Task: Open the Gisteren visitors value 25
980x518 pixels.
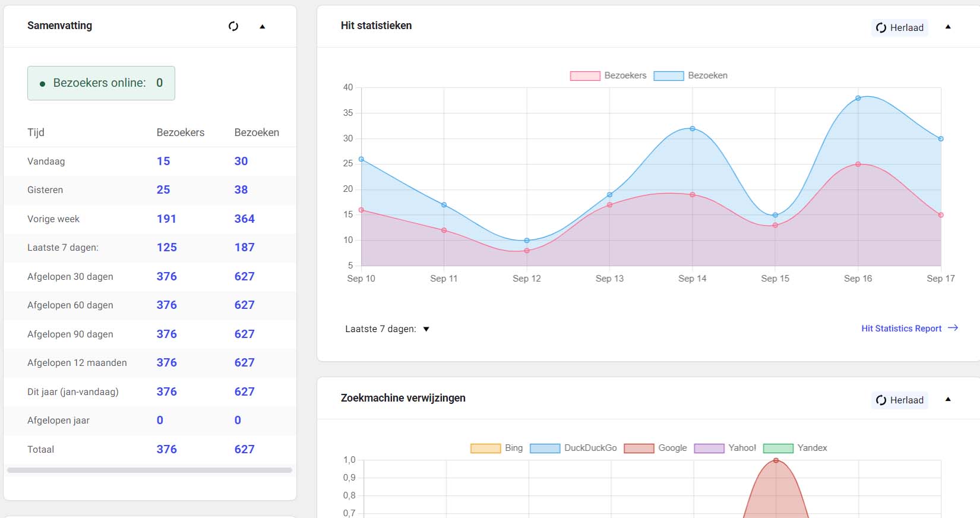Action: click(163, 189)
